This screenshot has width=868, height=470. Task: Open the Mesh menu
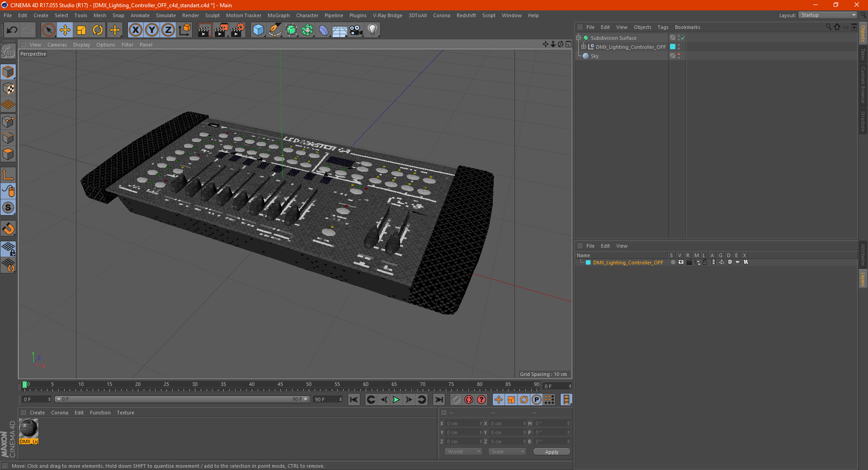[x=99, y=15]
